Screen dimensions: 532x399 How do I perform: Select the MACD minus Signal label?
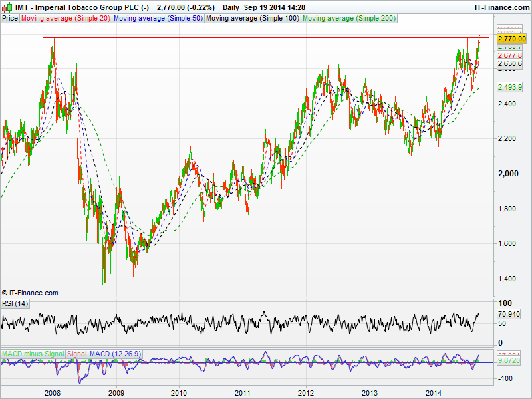[x=33, y=353]
